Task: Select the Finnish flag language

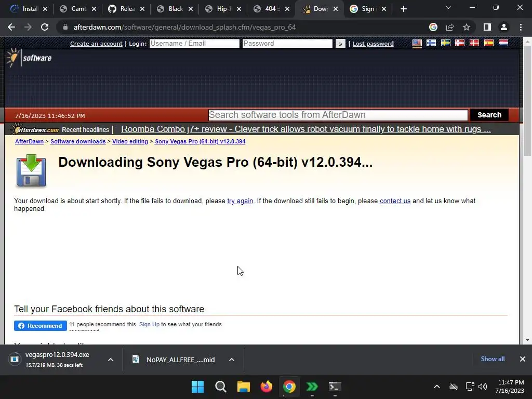Action: click(x=431, y=43)
